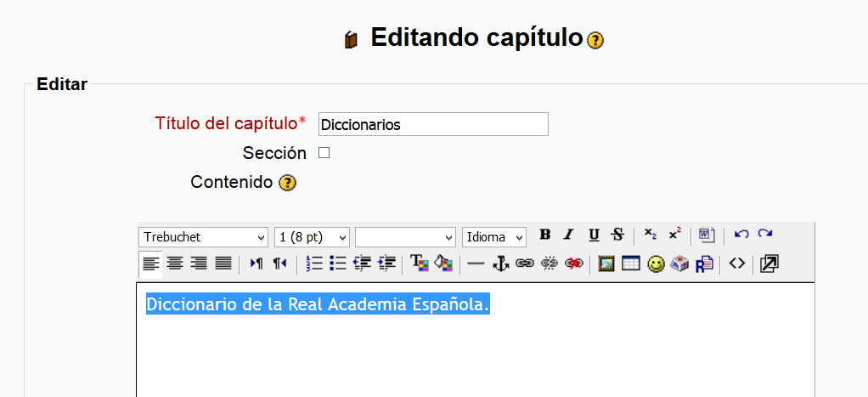
Task: Redo the last editor action
Action: (765, 234)
